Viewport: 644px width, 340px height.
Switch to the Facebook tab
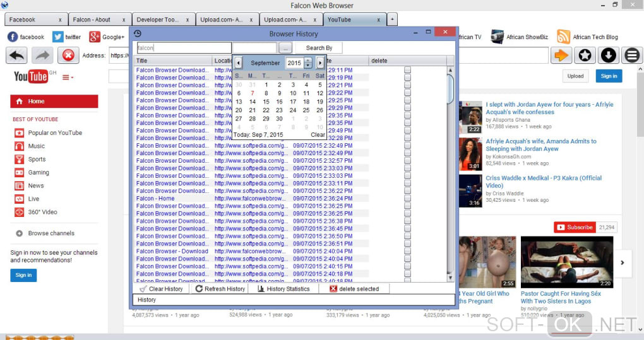point(36,20)
